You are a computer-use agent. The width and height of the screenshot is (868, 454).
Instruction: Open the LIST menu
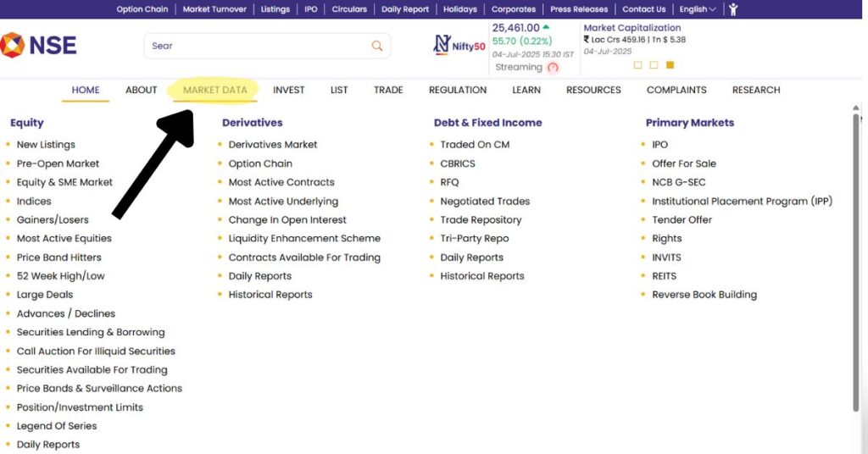[x=339, y=90]
